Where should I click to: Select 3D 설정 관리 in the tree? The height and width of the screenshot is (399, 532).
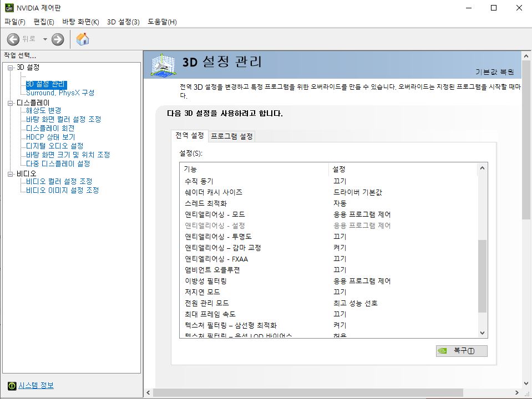coord(46,84)
